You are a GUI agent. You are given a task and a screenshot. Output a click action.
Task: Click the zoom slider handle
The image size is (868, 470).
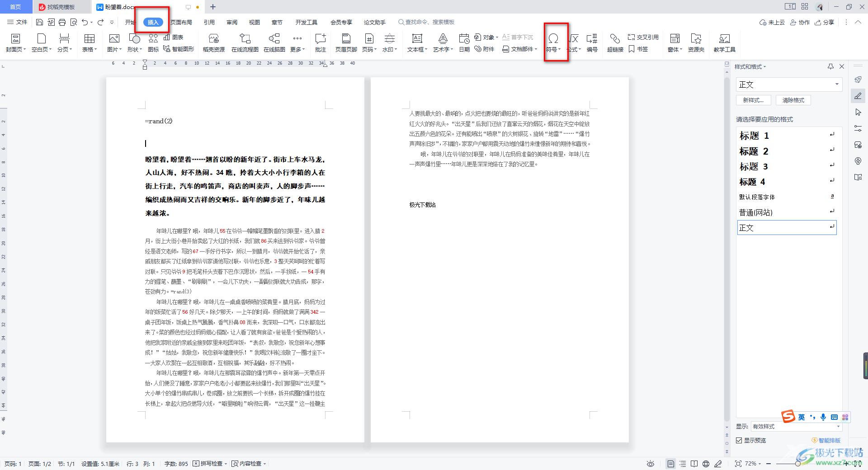(x=798, y=464)
